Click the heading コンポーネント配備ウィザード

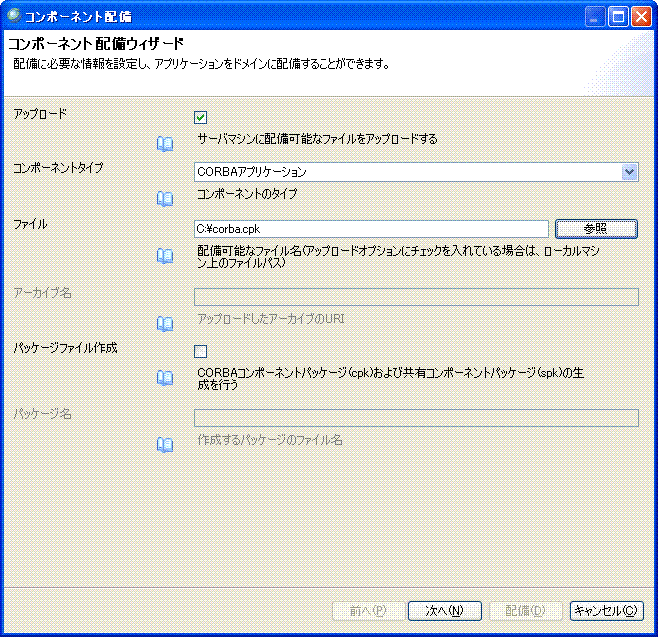tap(96, 44)
